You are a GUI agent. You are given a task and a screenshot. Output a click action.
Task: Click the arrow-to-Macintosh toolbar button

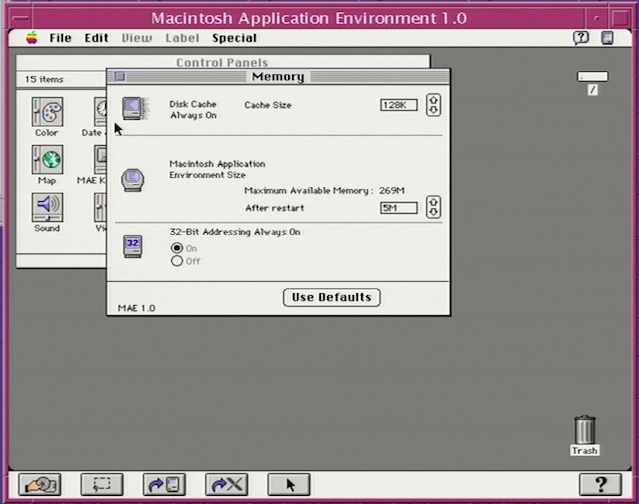click(164, 484)
